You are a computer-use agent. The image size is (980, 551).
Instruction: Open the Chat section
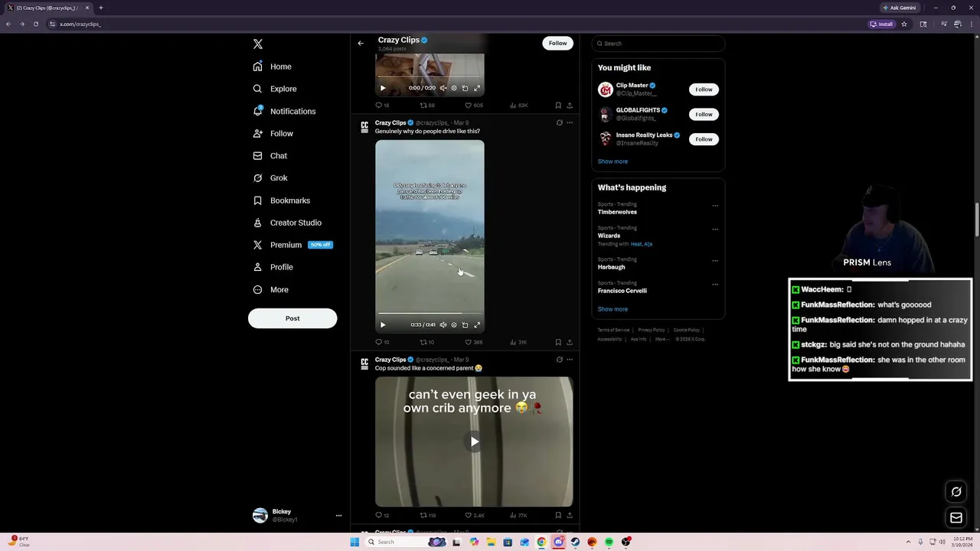coord(269,155)
